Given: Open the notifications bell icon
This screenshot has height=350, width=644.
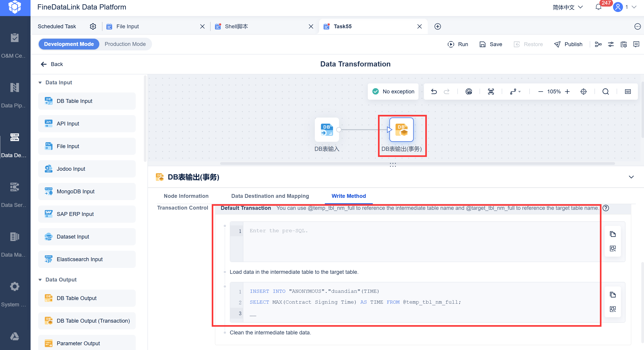Looking at the screenshot, I should pos(598,7).
